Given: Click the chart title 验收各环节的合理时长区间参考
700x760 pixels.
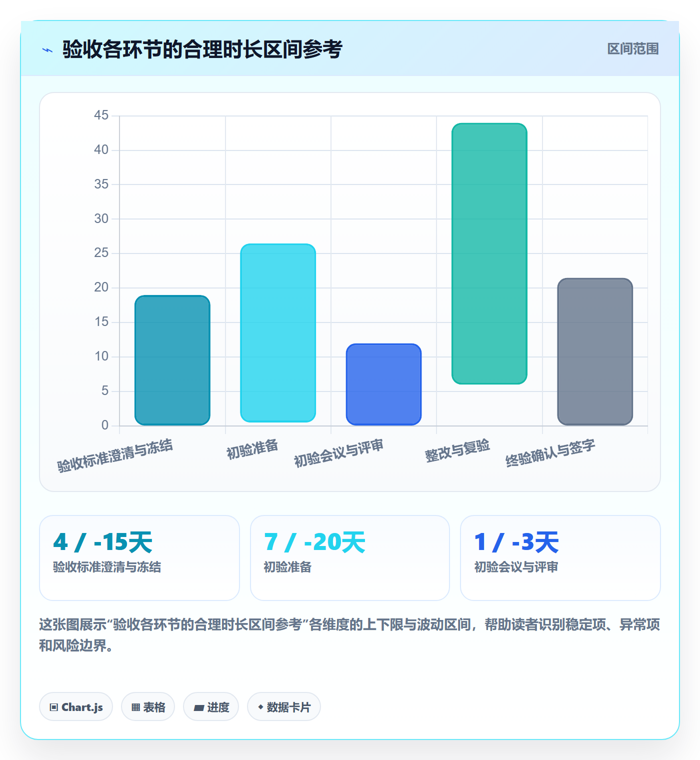Looking at the screenshot, I should pyautogui.click(x=202, y=49).
